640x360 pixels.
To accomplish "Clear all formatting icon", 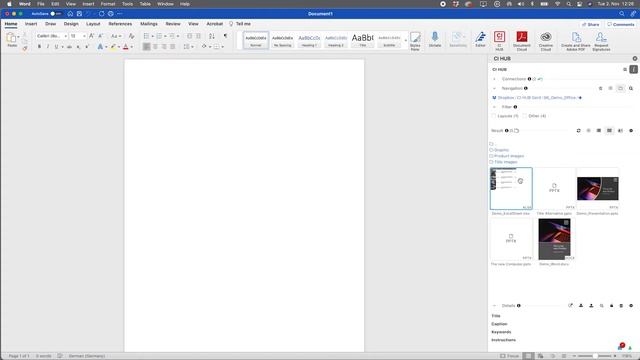I will (x=131, y=36).
